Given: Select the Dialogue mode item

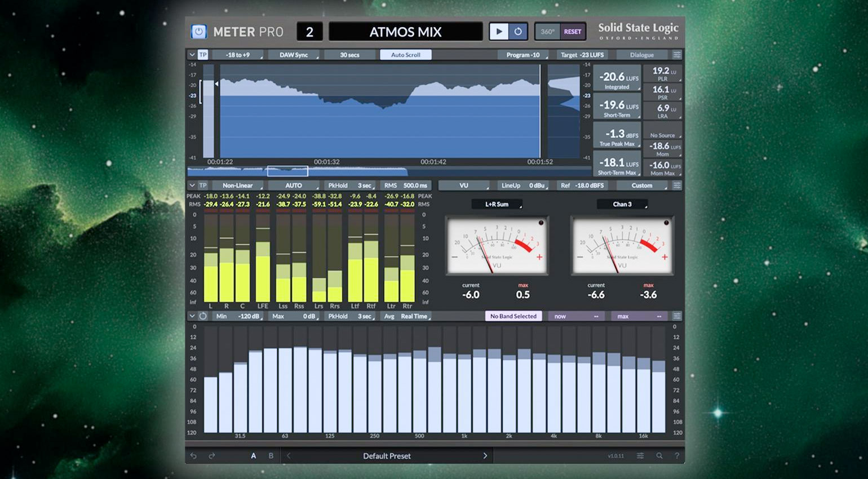Looking at the screenshot, I should 642,54.
